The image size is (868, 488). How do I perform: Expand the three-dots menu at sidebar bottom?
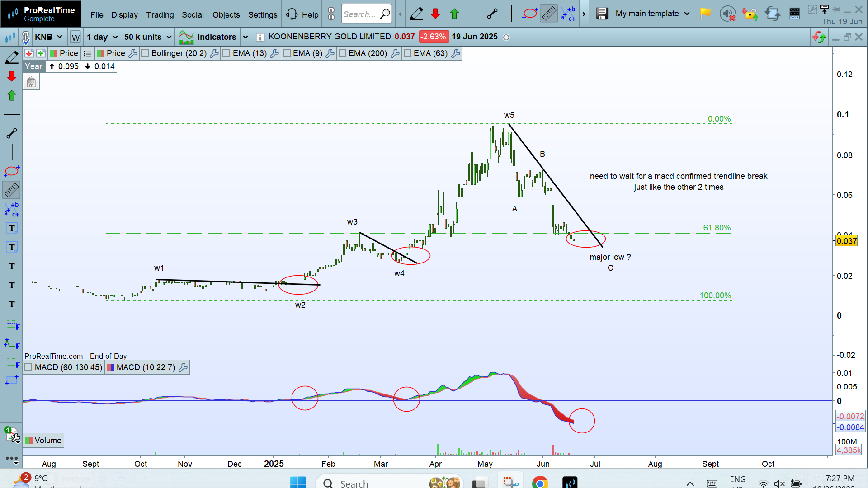pos(12,460)
